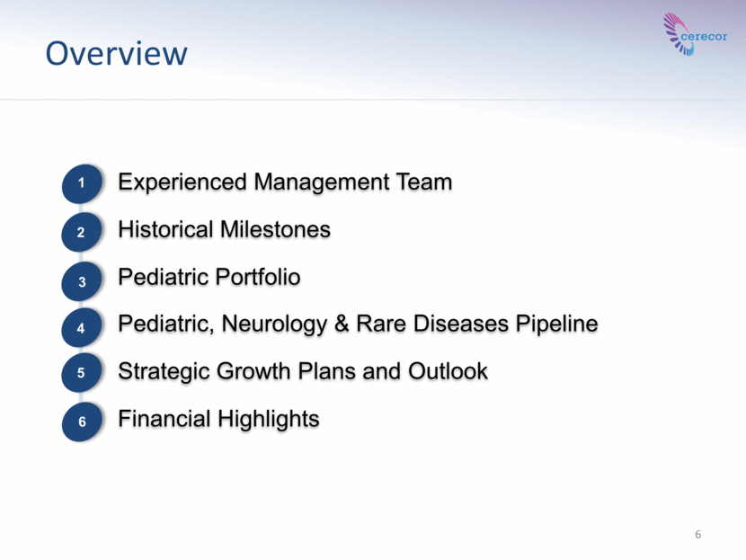The width and height of the screenshot is (746, 560).
Task: Click the Overview slide title
Action: point(117,53)
